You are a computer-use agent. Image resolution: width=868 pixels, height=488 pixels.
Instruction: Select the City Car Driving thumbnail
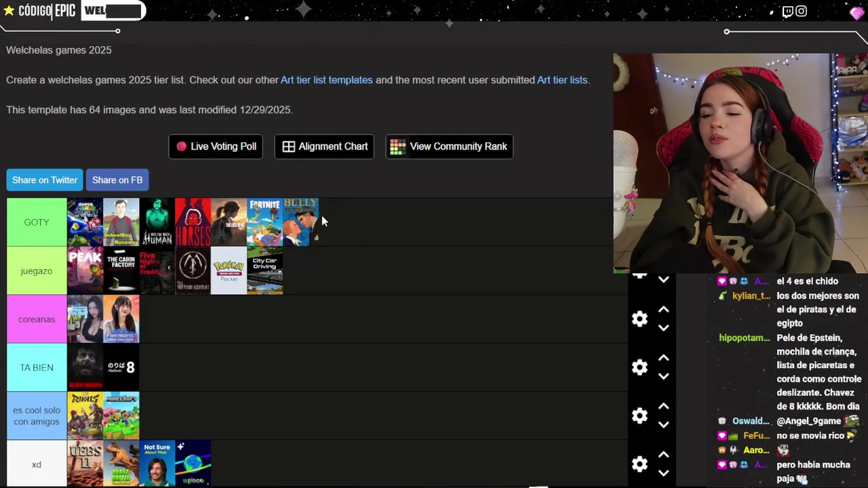(264, 270)
